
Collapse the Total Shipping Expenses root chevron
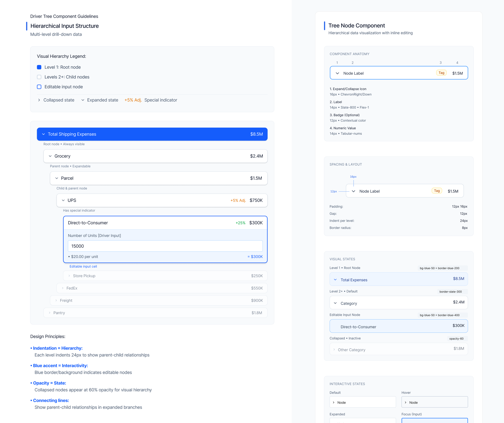[43, 134]
